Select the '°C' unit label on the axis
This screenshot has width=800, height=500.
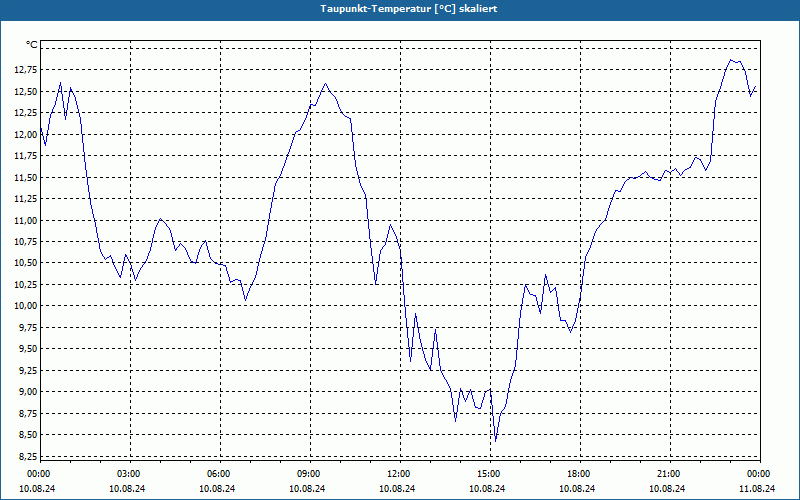tap(32, 45)
